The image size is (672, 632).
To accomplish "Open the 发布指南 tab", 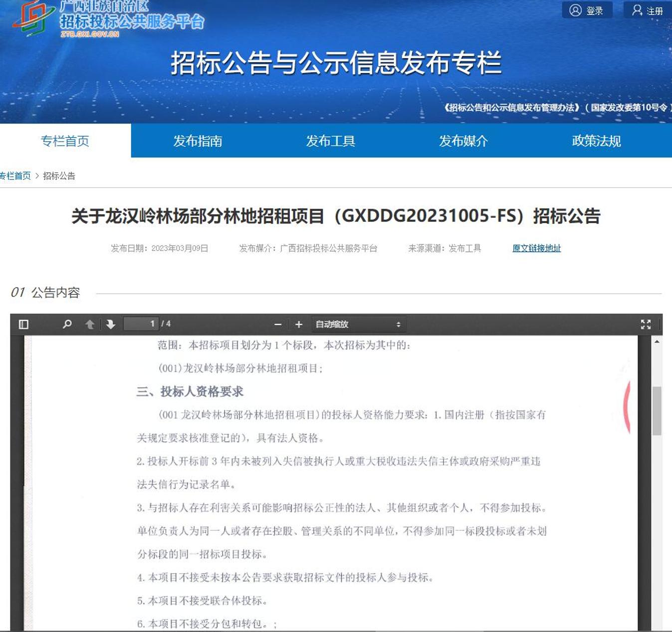I will pyautogui.click(x=198, y=141).
